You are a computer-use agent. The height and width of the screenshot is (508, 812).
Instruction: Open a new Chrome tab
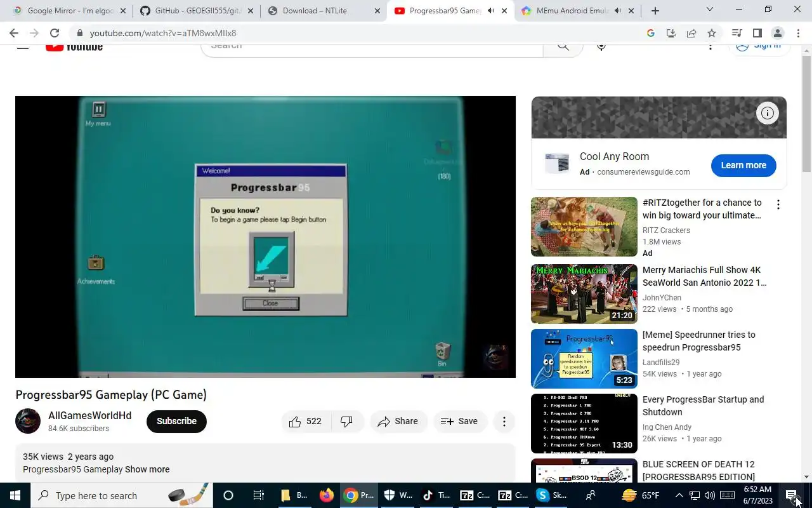pos(655,11)
